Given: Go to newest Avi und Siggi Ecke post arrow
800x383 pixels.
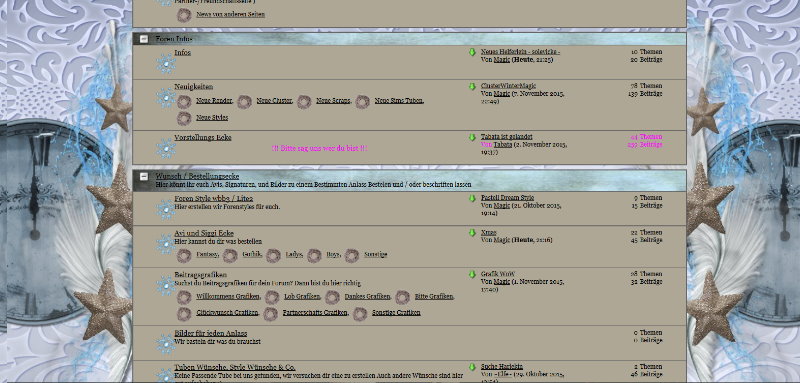Looking at the screenshot, I should pyautogui.click(x=472, y=233).
